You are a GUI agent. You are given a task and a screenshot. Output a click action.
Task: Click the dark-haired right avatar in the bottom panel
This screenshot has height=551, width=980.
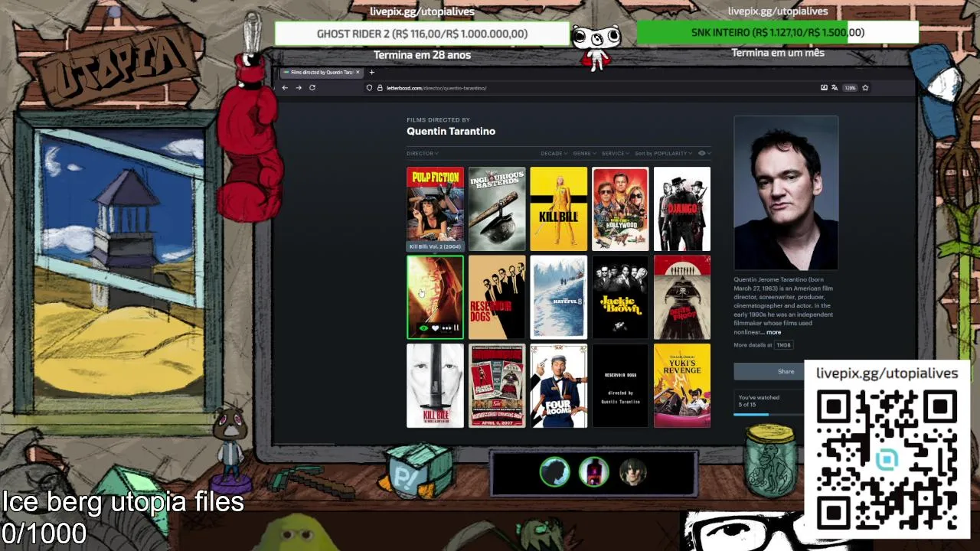(632, 472)
